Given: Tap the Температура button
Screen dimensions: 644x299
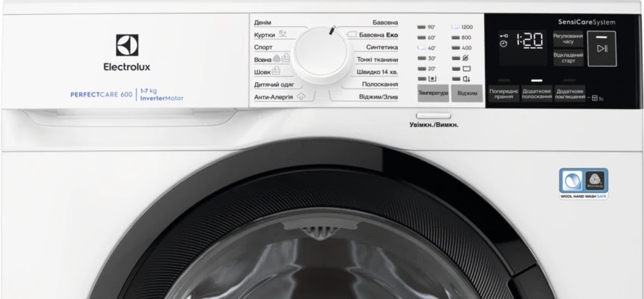Looking at the screenshot, I should click(433, 93).
